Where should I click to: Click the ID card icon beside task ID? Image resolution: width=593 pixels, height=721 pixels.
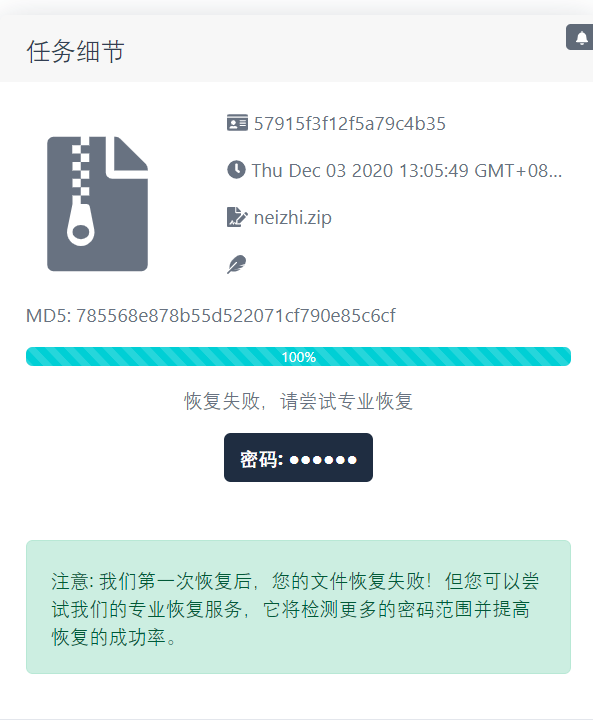click(237, 123)
